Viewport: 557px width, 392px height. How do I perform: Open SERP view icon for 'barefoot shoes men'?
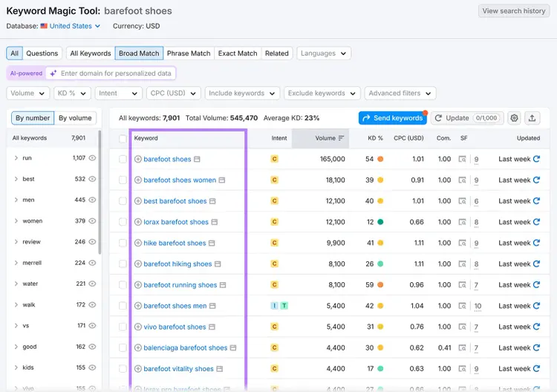point(462,306)
